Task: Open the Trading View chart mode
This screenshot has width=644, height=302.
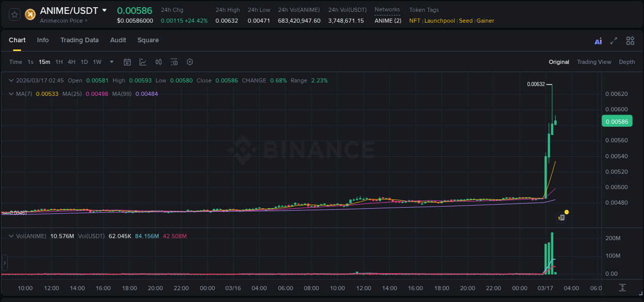Action: (x=594, y=62)
